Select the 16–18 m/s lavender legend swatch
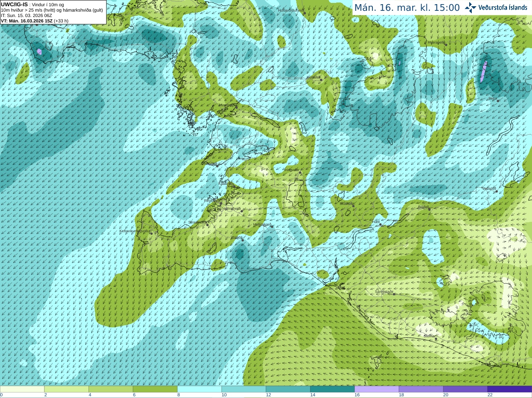 [377, 389]
